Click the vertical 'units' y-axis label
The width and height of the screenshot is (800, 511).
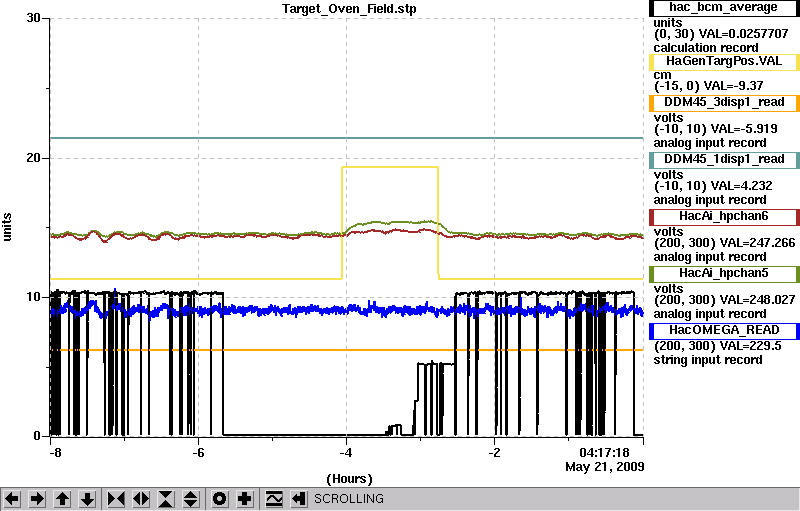click(7, 227)
